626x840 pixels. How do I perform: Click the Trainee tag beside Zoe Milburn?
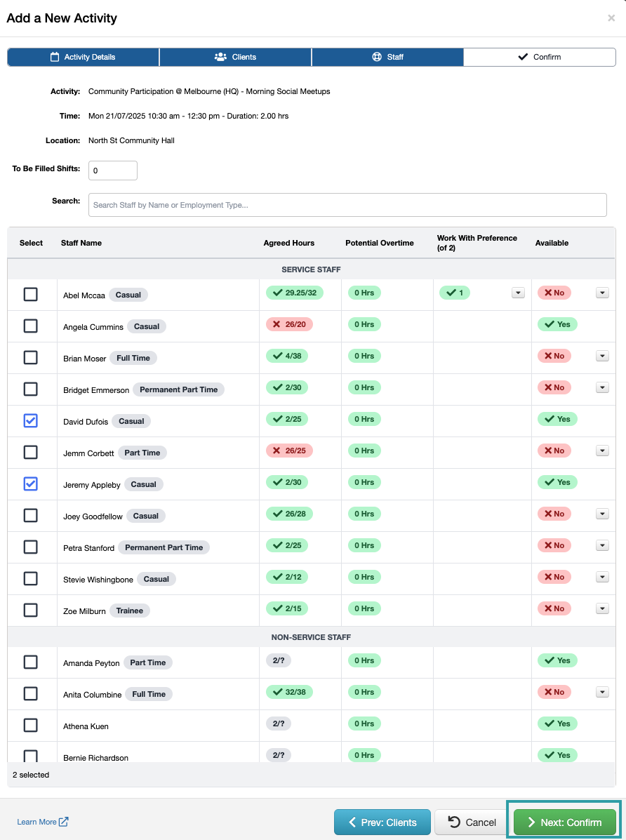130,611
